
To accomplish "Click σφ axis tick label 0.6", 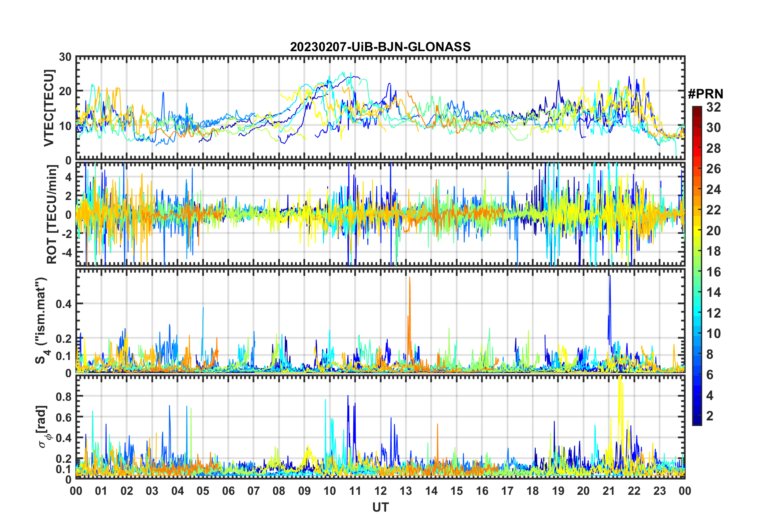I will (64, 417).
